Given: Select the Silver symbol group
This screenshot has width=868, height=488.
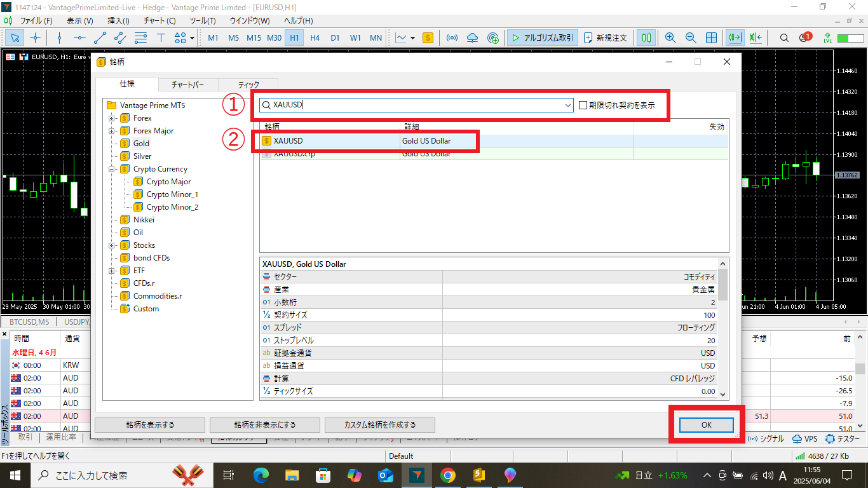Looking at the screenshot, I should (142, 156).
